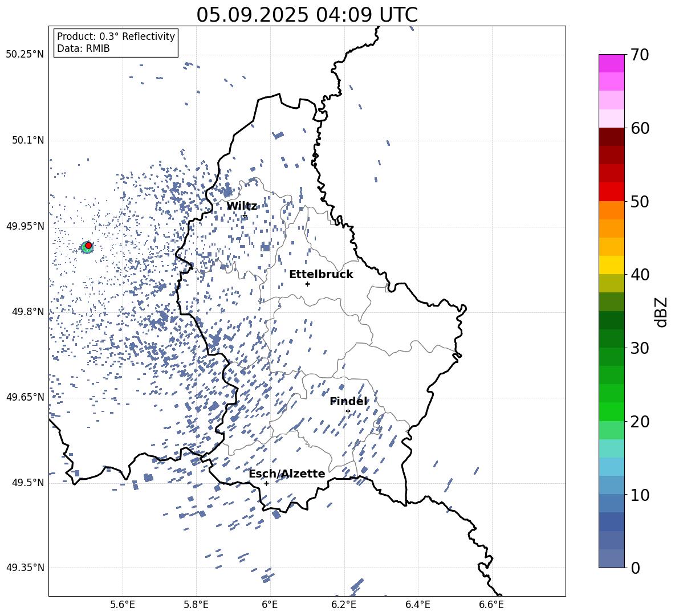
Task: Click the Ettelbruck city label
Action: point(321,275)
